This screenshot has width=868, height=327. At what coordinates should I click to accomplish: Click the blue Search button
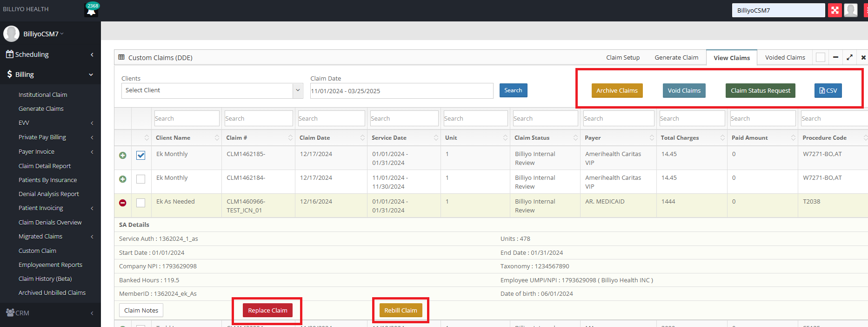coord(513,90)
